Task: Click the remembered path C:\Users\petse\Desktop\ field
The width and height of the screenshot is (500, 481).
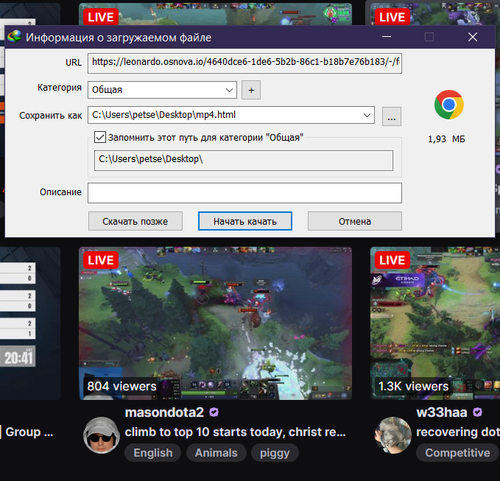Action: point(244,160)
